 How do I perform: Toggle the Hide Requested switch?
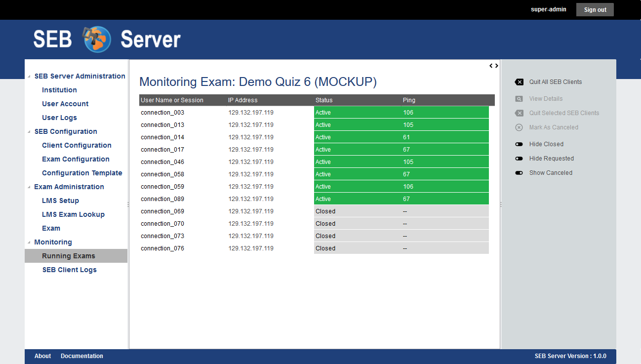coord(519,159)
